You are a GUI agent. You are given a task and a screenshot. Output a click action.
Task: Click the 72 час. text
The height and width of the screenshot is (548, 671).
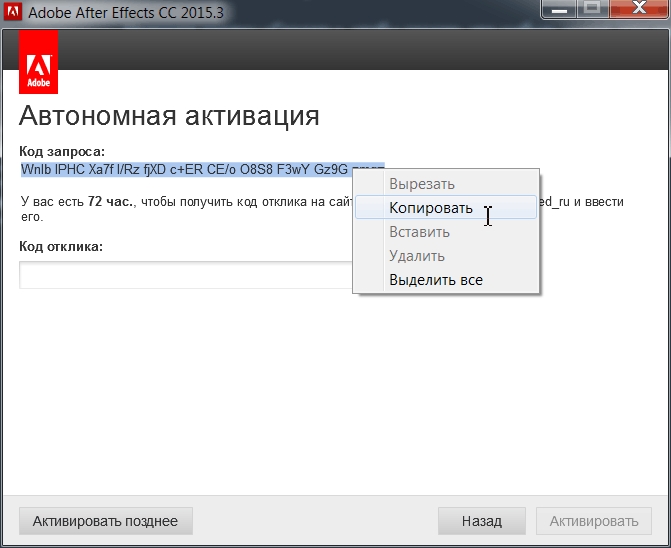coord(111,201)
